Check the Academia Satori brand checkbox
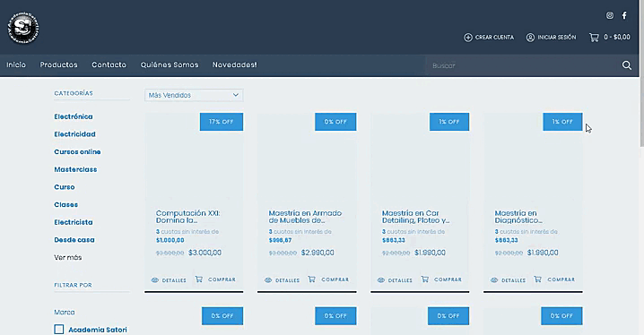Viewport: 644px width, 335px height. [59, 330]
